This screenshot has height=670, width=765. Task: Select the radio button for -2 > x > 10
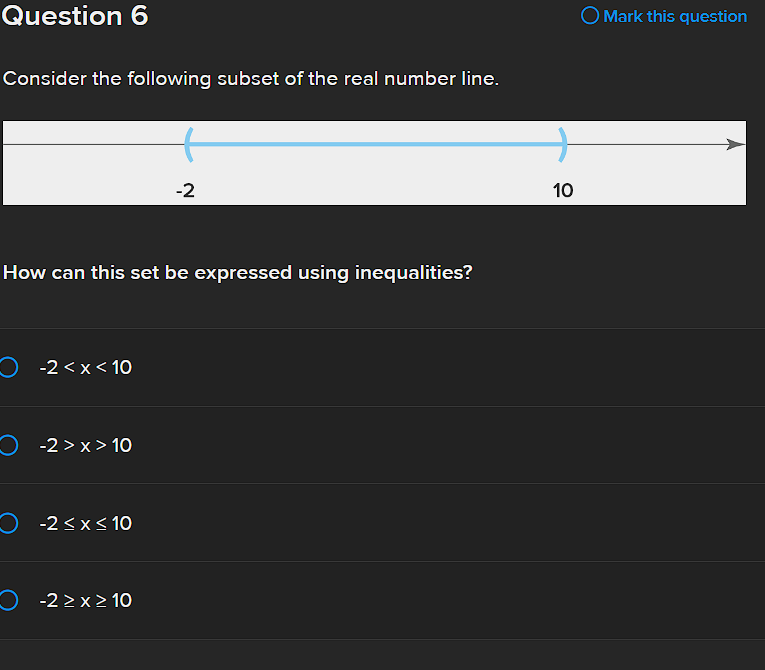[8, 445]
